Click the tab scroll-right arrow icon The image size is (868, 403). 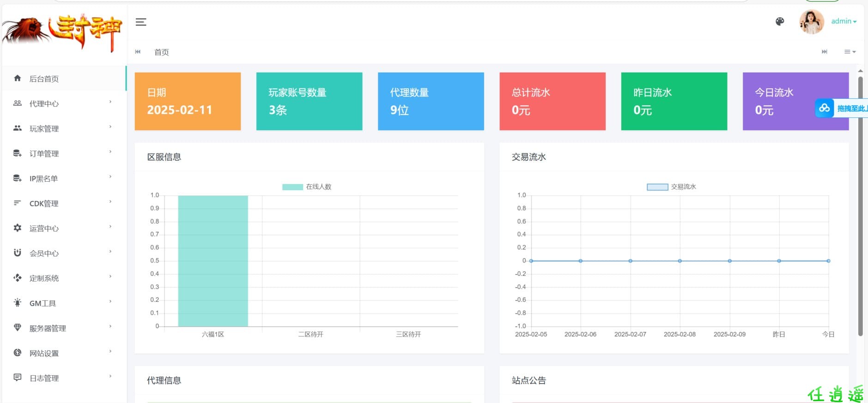click(825, 52)
